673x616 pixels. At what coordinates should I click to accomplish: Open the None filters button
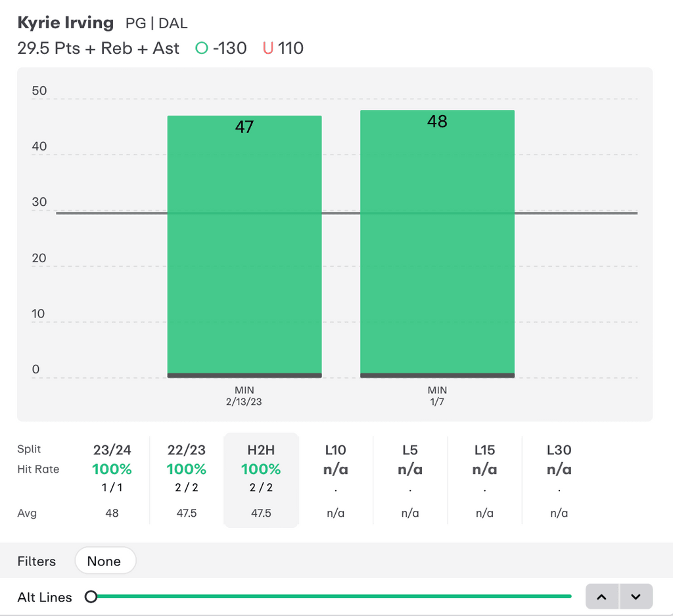[106, 561]
